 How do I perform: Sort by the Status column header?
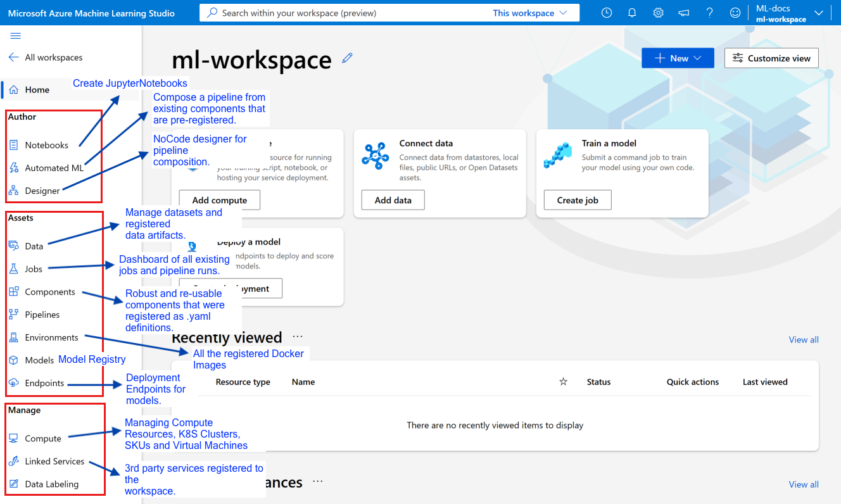(598, 382)
